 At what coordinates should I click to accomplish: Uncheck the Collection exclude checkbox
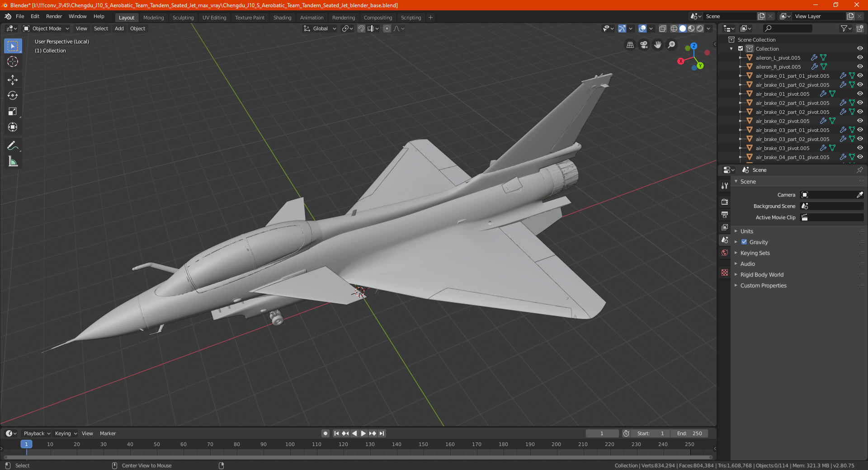tap(741, 49)
